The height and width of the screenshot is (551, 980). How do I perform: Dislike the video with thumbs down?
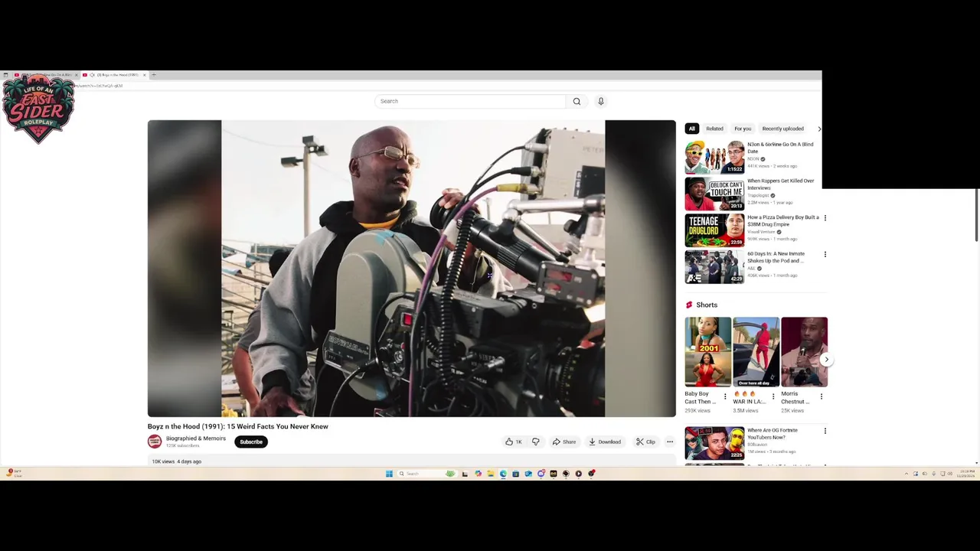536,442
